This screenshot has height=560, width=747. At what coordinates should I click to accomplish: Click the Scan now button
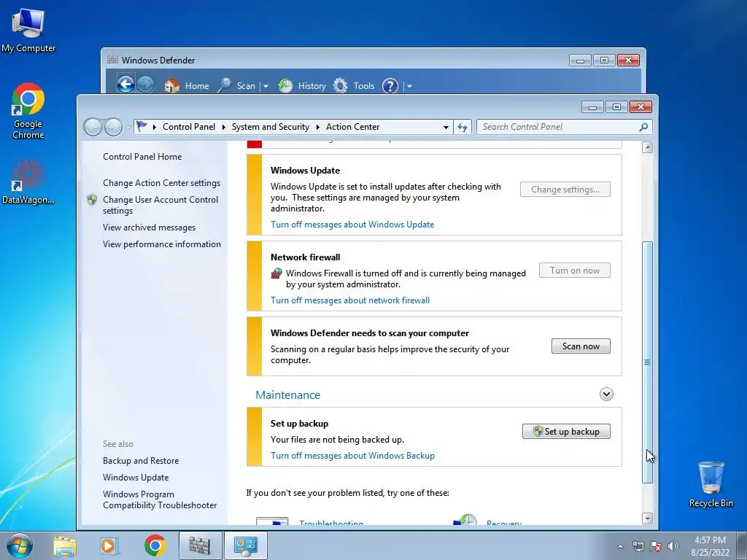(x=581, y=346)
